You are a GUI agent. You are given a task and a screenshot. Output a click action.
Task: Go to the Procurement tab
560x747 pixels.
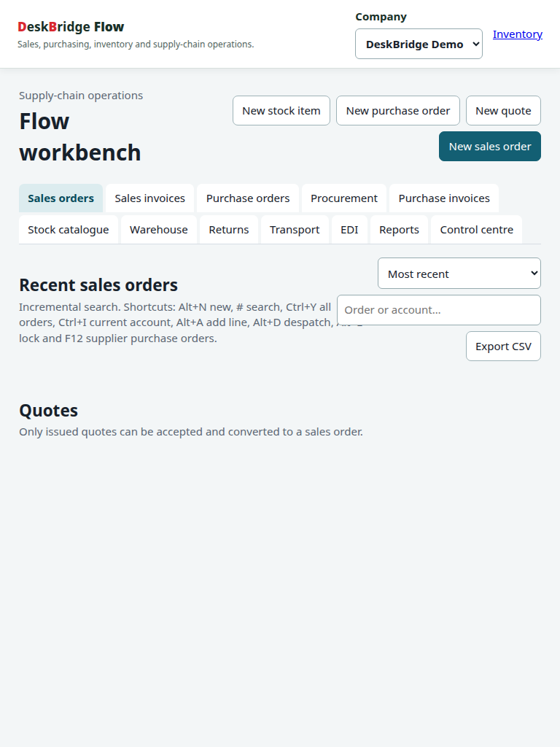point(344,198)
